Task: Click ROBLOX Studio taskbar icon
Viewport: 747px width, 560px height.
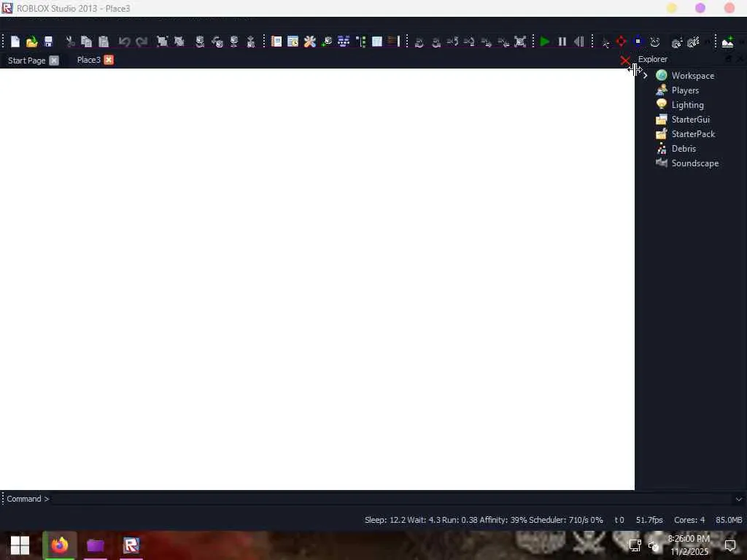Action: [131, 545]
